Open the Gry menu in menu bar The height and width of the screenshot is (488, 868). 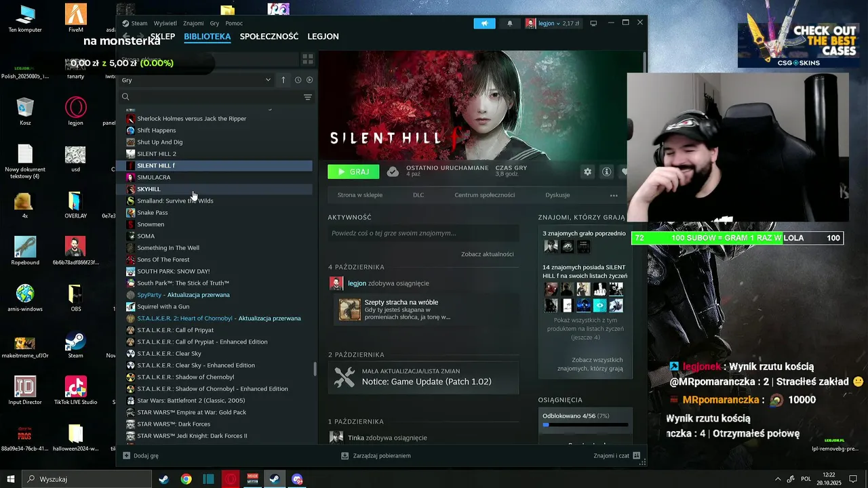click(x=214, y=23)
